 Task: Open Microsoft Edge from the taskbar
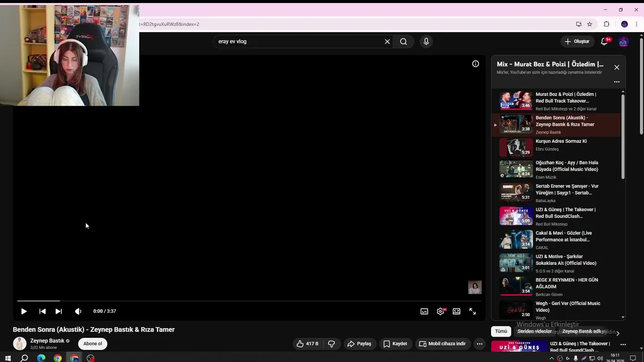[x=41, y=358]
